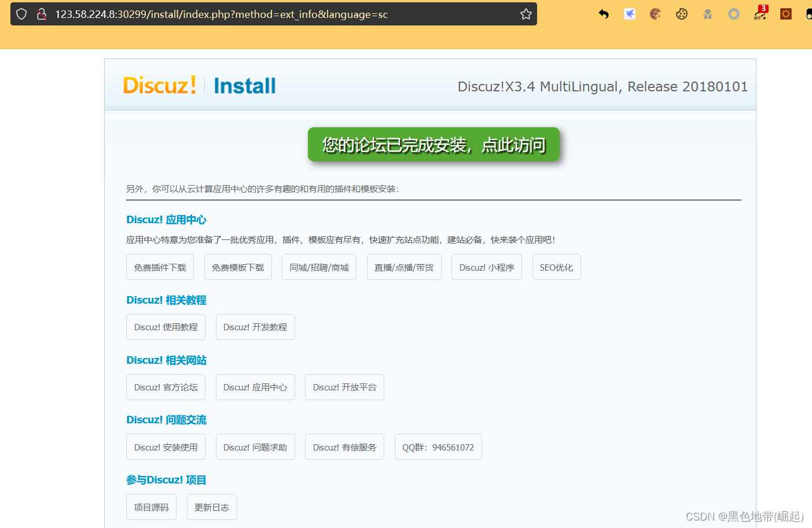This screenshot has height=528, width=812.
Task: Click the SEO优化 button
Action: (556, 267)
